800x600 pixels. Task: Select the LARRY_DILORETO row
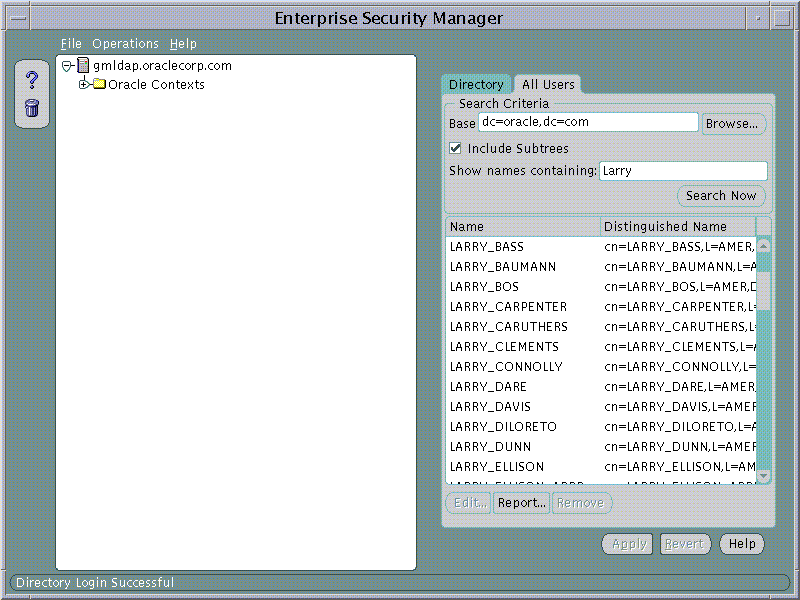click(x=601, y=427)
